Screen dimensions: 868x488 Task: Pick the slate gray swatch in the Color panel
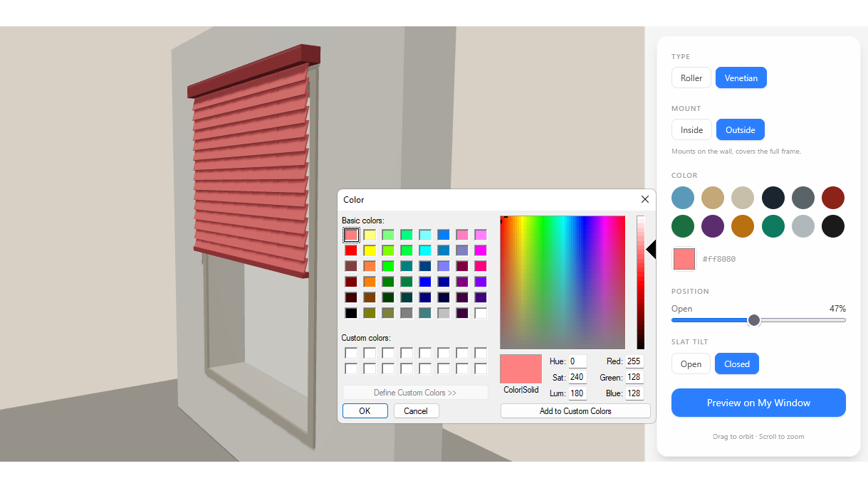(803, 198)
